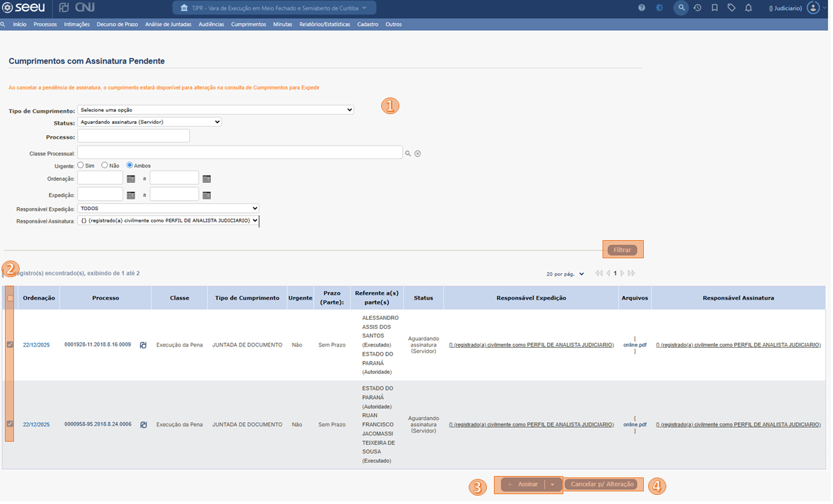Image resolution: width=833 pixels, height=504 pixels.
Task: Select the 'Sim' urgente radio button
Action: (x=81, y=165)
